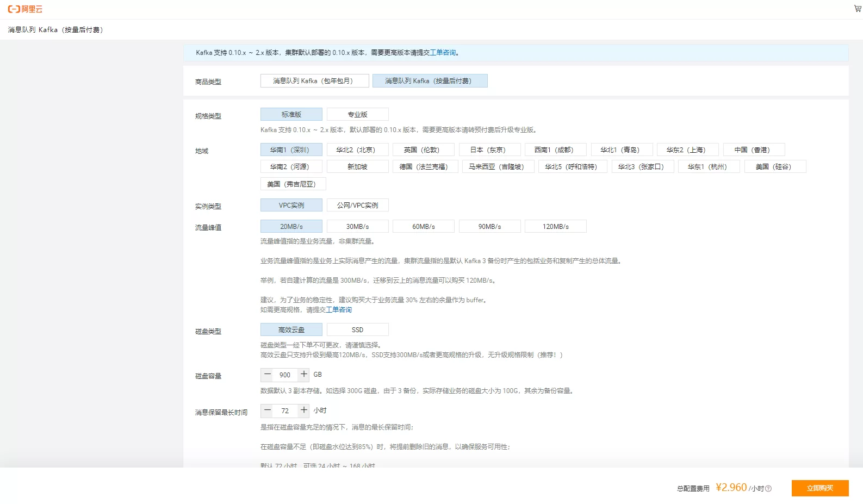Image resolution: width=863 pixels, height=504 pixels.
Task: Select region 日本 (东京)
Action: (490, 150)
